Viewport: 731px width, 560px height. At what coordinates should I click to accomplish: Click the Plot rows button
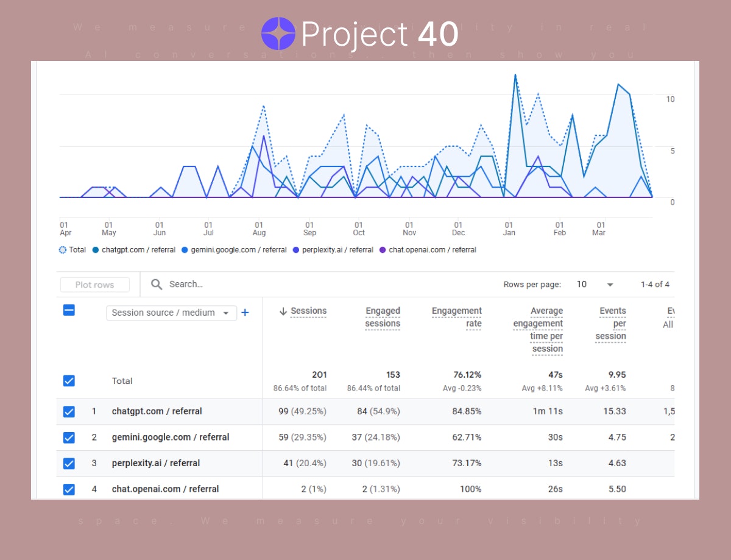click(95, 285)
